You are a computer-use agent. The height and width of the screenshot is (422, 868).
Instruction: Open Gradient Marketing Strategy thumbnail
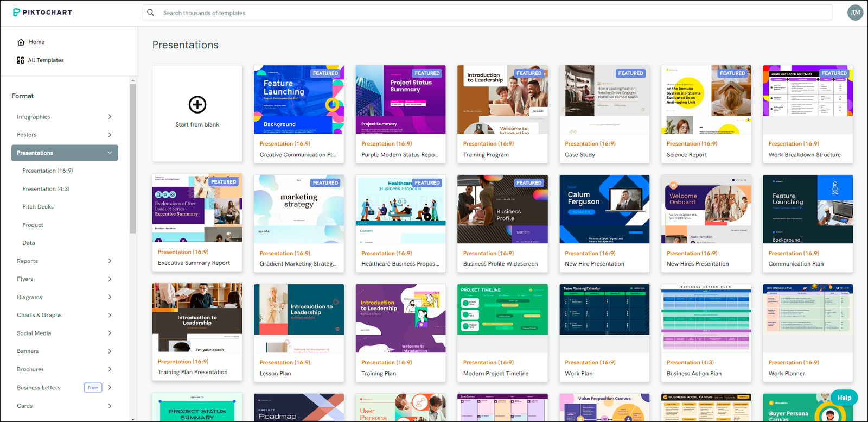pyautogui.click(x=299, y=209)
